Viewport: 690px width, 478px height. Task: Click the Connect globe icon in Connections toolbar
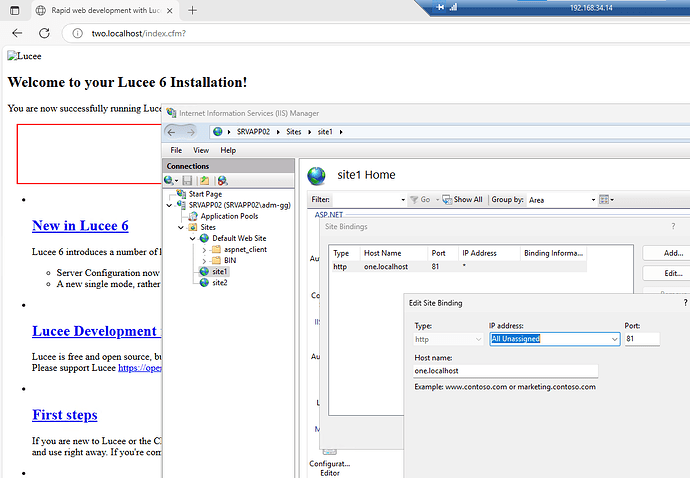tap(169, 180)
